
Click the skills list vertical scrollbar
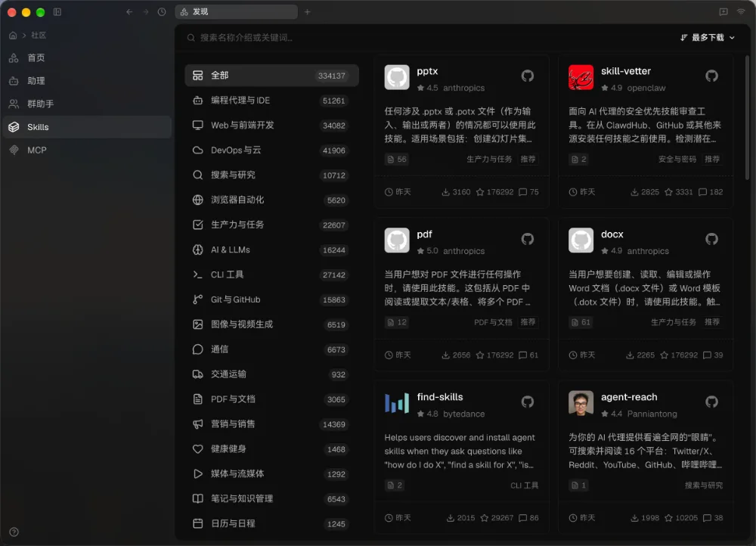click(748, 118)
